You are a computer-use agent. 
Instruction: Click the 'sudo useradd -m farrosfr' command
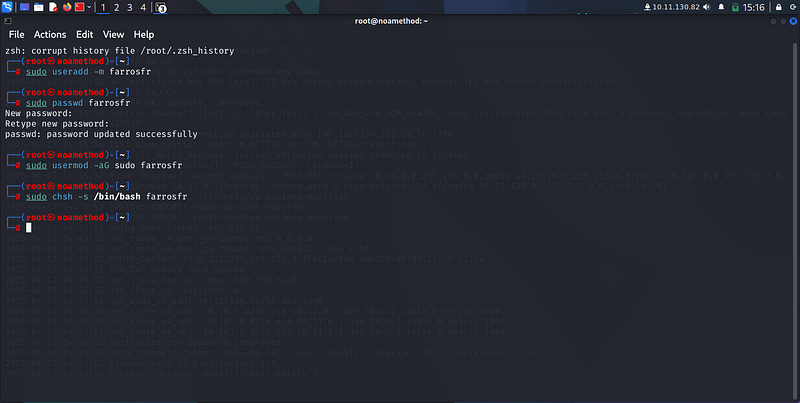[x=88, y=72]
